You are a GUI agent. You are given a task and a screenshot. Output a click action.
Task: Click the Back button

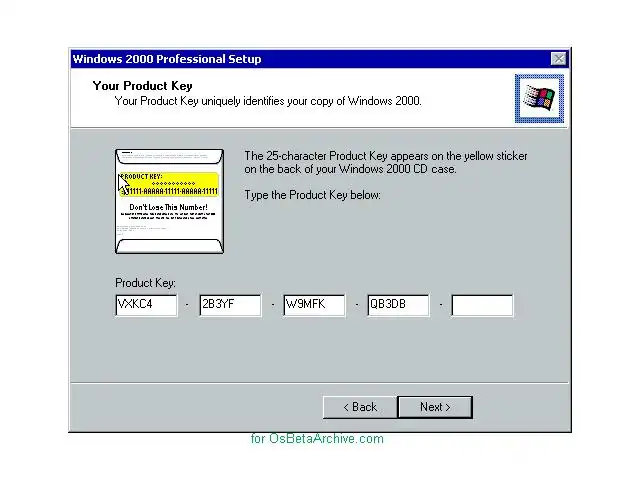pos(360,407)
